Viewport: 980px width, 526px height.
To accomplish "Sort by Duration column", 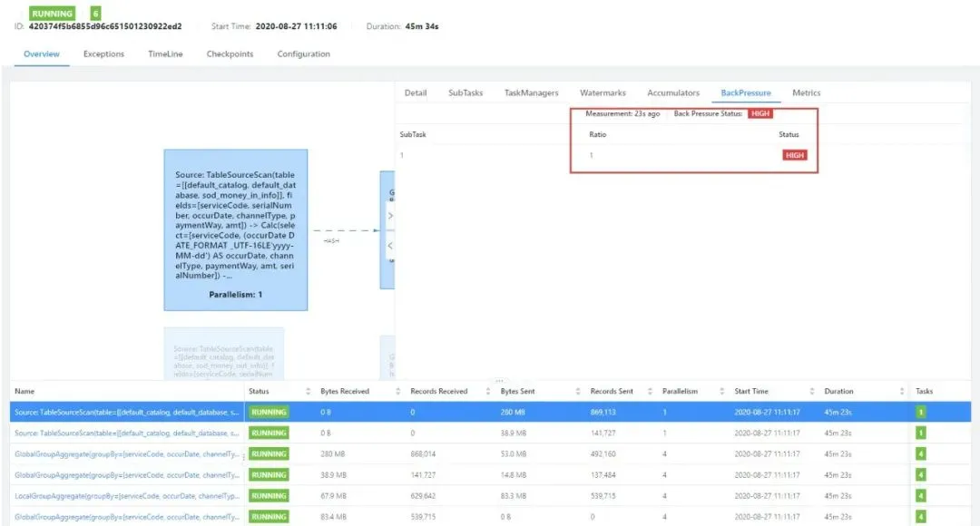I will (x=901, y=391).
